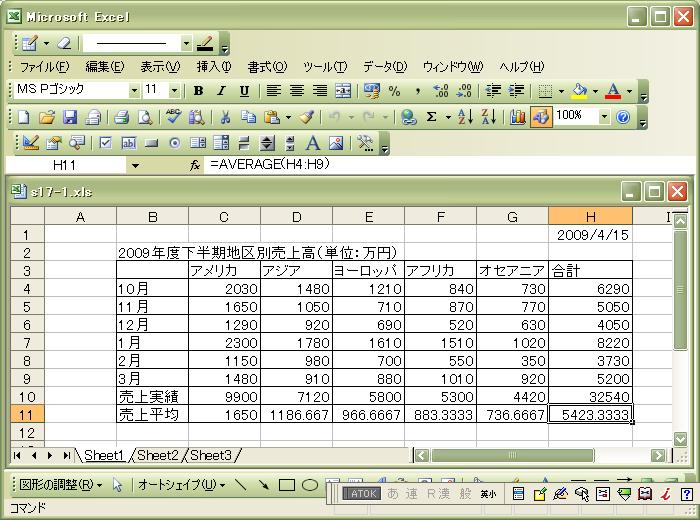Open the 編集(E) menu

tap(104, 67)
